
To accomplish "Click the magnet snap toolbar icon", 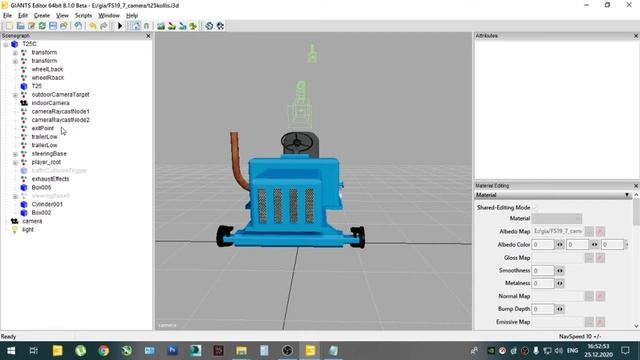I will [x=146, y=26].
